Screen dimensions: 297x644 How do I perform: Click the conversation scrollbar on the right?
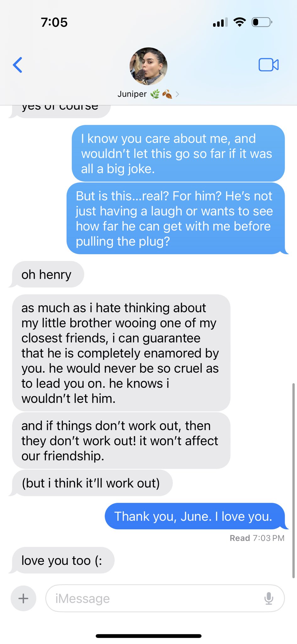click(x=294, y=480)
